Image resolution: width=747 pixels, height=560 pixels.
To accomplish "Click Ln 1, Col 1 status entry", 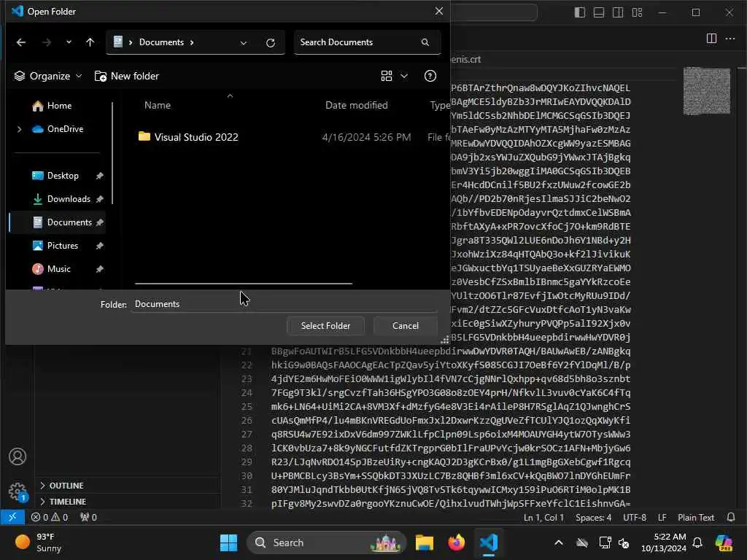I will [543, 518].
